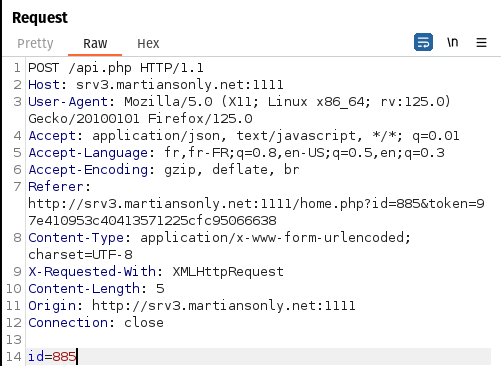This screenshot has height=366, width=503.
Task: Click the Accept-Language header line
Action: click(236, 153)
